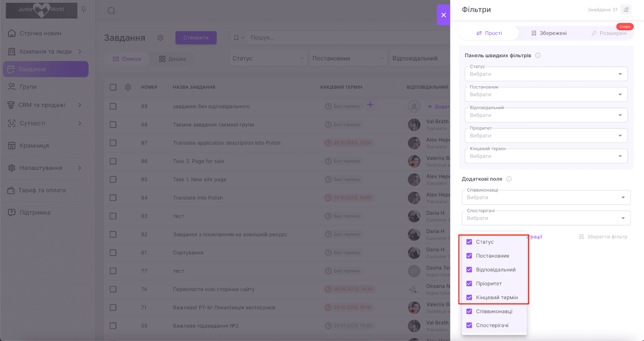Open the Кінцевий термін dropdown

click(546, 156)
